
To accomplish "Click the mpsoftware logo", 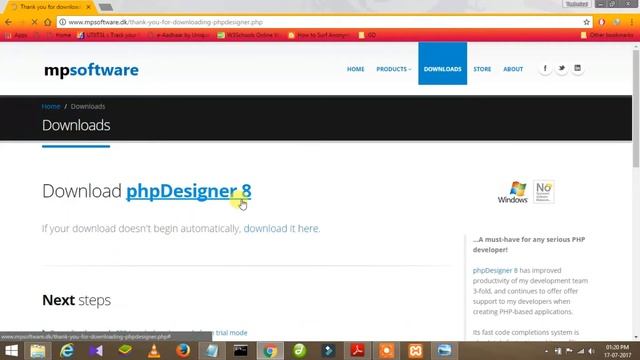I will (x=91, y=70).
